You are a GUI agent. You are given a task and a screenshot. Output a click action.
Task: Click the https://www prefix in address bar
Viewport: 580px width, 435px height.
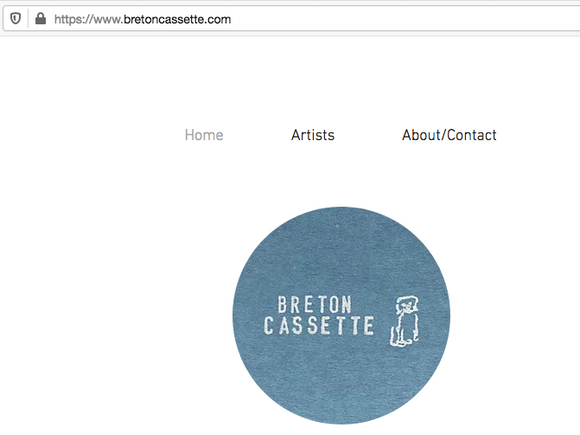pos(88,19)
